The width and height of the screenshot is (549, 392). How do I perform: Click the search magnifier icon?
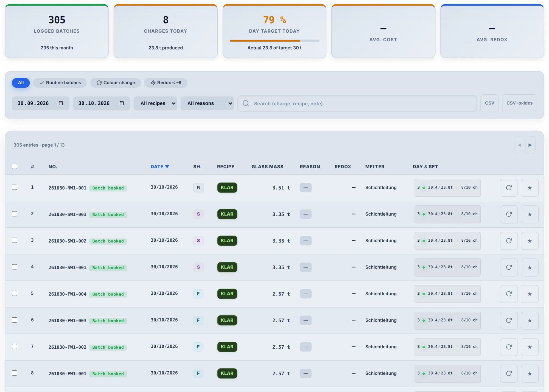[x=246, y=103]
